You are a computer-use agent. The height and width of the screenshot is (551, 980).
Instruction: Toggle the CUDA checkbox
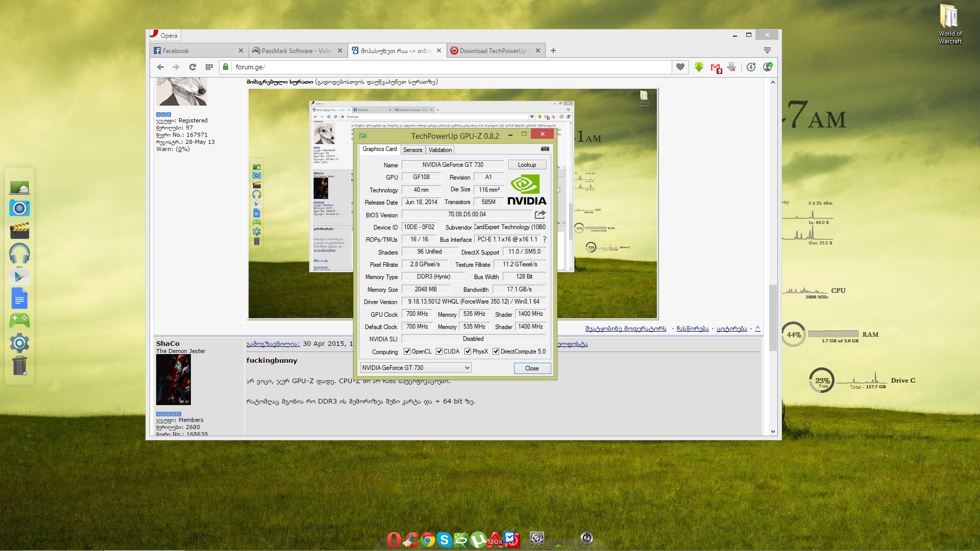439,352
